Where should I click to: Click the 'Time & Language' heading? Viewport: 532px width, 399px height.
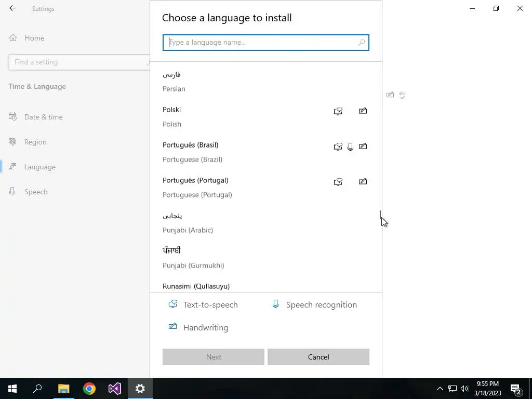[x=37, y=87]
